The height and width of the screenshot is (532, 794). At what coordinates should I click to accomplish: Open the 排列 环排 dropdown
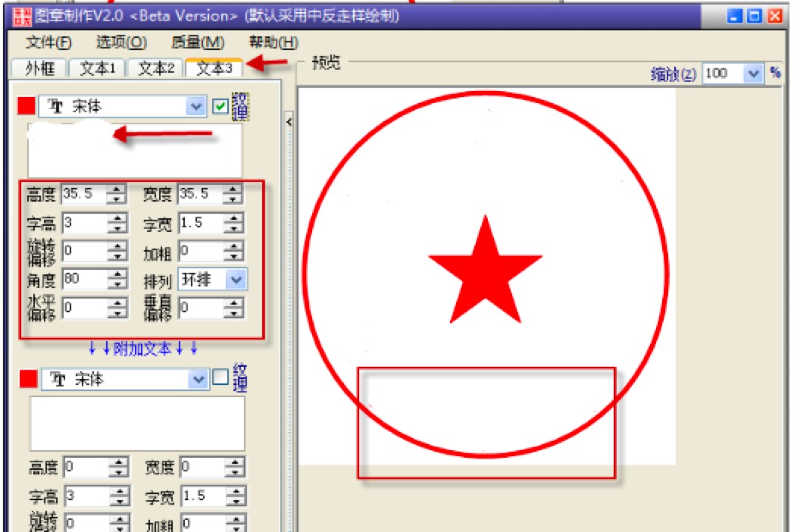click(x=236, y=280)
